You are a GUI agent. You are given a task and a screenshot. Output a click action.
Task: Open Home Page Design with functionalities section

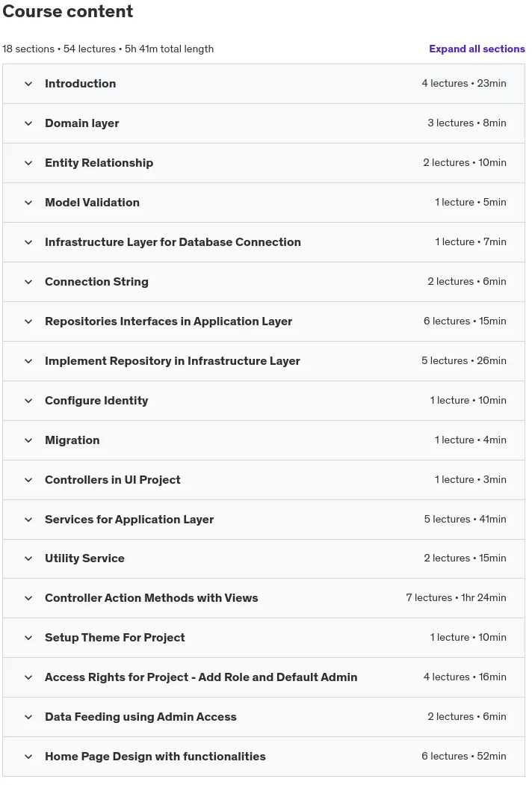pos(264,757)
